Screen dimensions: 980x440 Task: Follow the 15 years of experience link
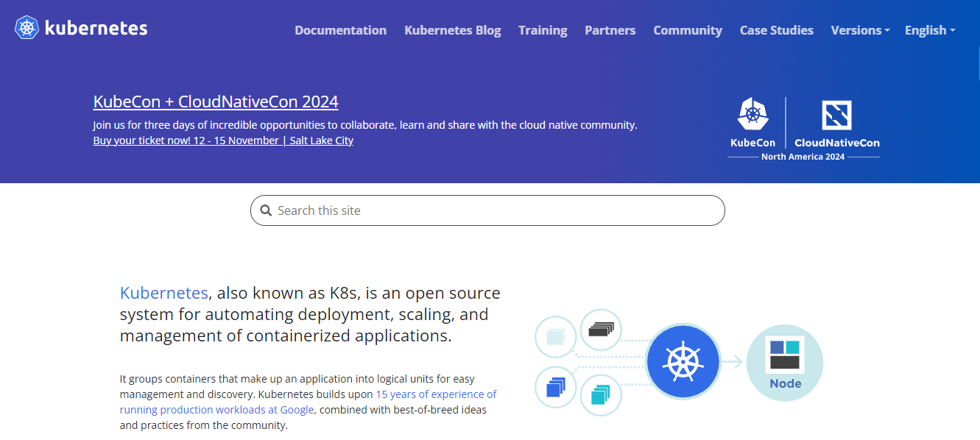click(436, 394)
